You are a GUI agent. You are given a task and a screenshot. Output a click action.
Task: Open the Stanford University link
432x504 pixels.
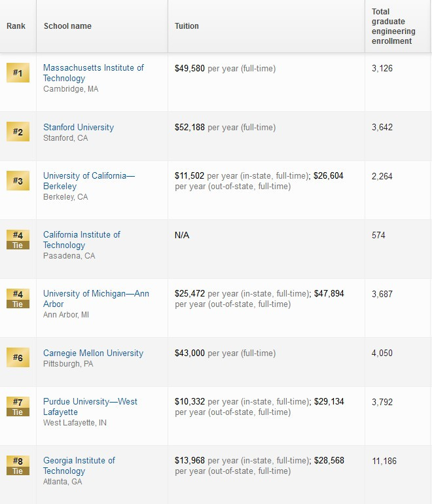(79, 127)
